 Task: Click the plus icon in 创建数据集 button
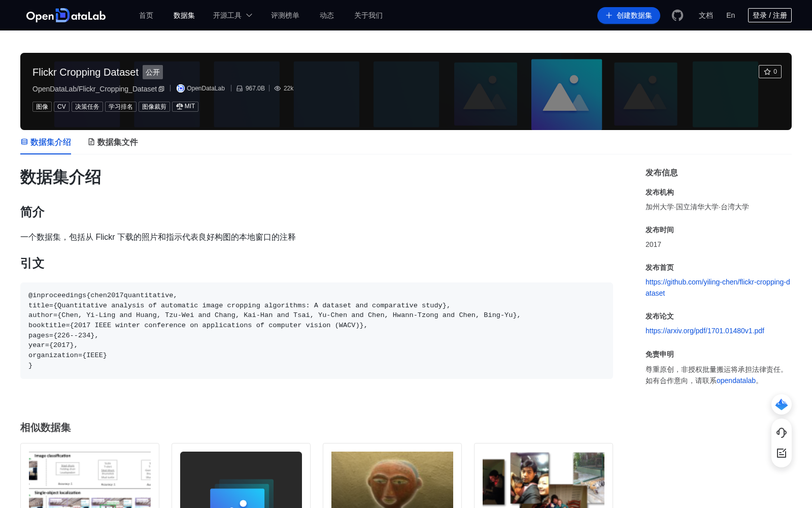click(609, 15)
